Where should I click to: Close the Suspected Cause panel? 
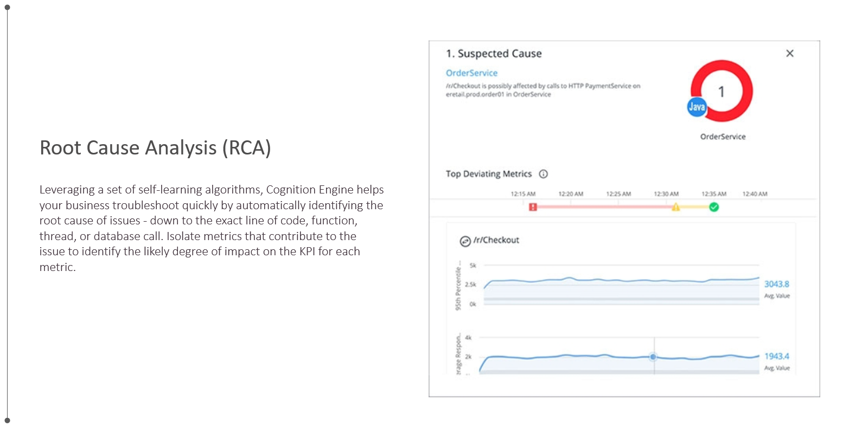[x=790, y=53]
